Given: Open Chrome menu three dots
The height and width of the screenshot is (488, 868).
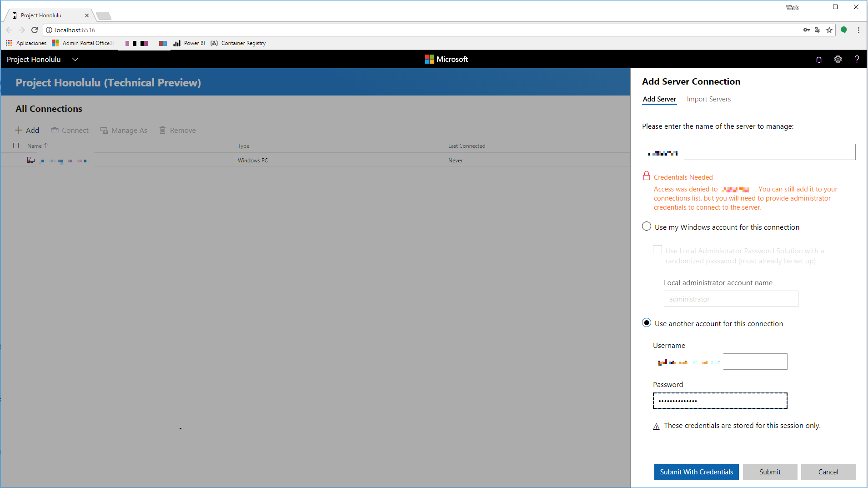Looking at the screenshot, I should coord(858,30).
